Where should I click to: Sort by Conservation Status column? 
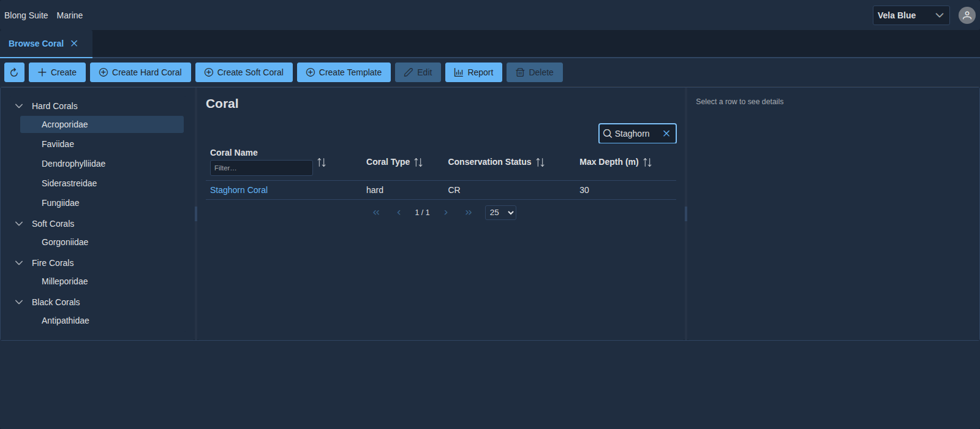pyautogui.click(x=540, y=162)
